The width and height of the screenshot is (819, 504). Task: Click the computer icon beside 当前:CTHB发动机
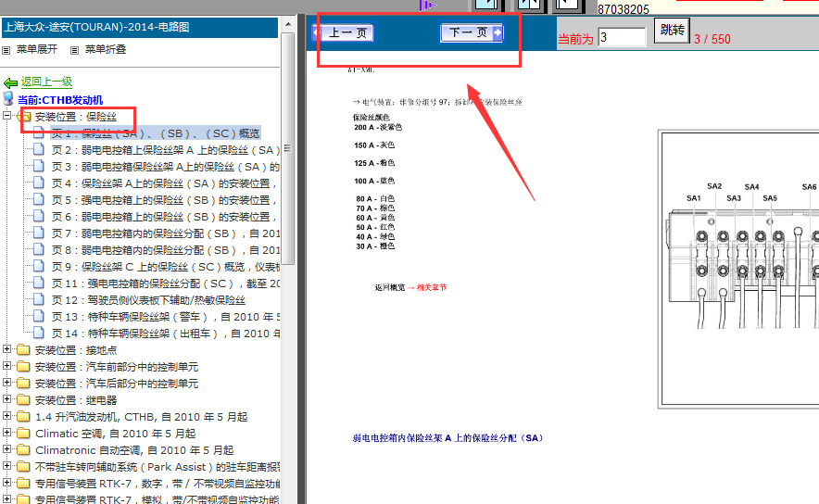pos(7,98)
